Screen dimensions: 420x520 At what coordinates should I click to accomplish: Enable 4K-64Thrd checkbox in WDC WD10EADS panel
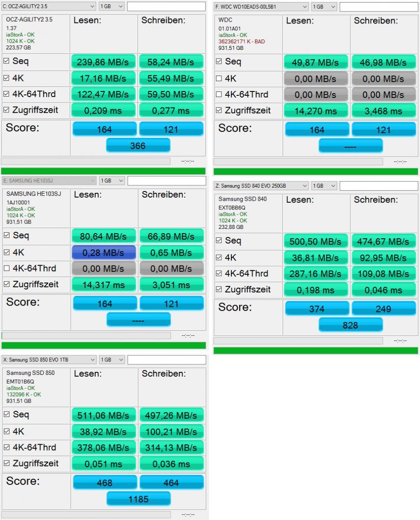point(218,94)
